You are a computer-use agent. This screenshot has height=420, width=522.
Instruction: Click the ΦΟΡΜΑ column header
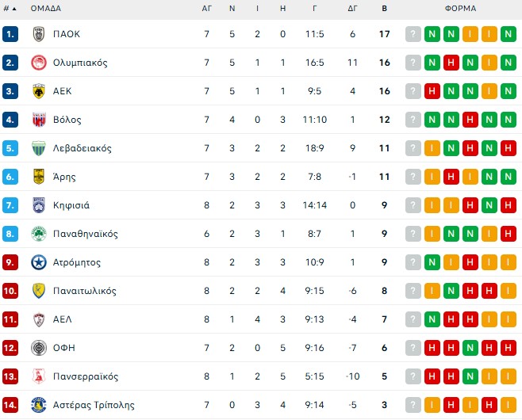[460, 9]
